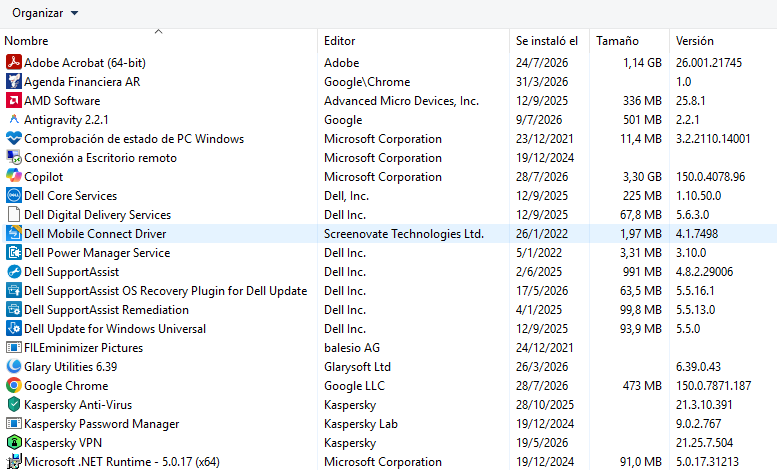
Task: Click the FILEminimizer Pictures icon
Action: coord(14,348)
